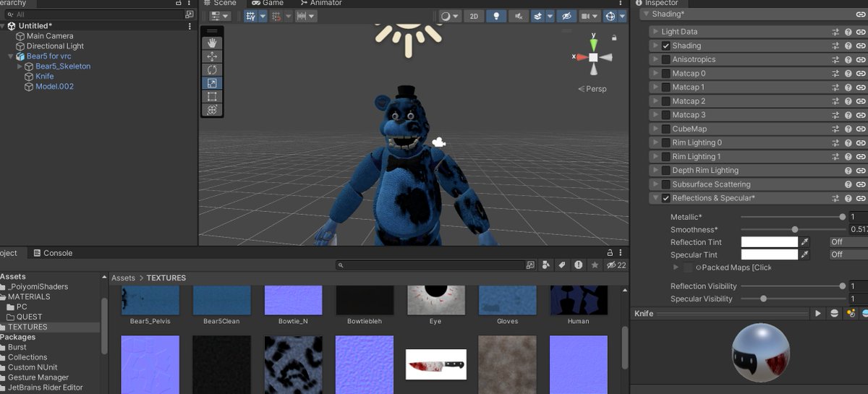Change preview mesh shape in Knife preview
Image resolution: width=868 pixels, height=394 pixels.
point(834,313)
